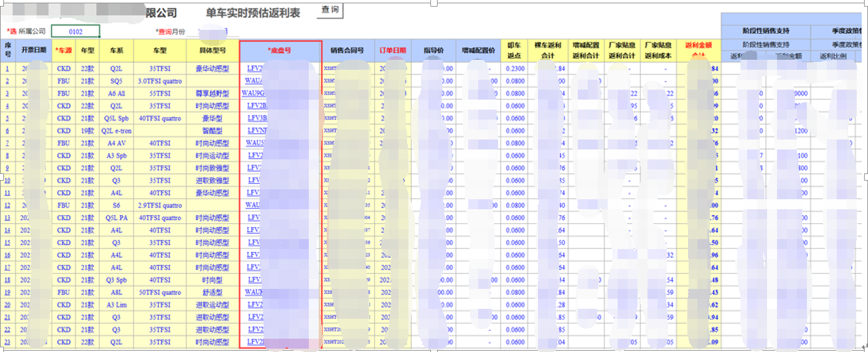Select the 厂家贴息返利合计 column header

tap(622, 50)
